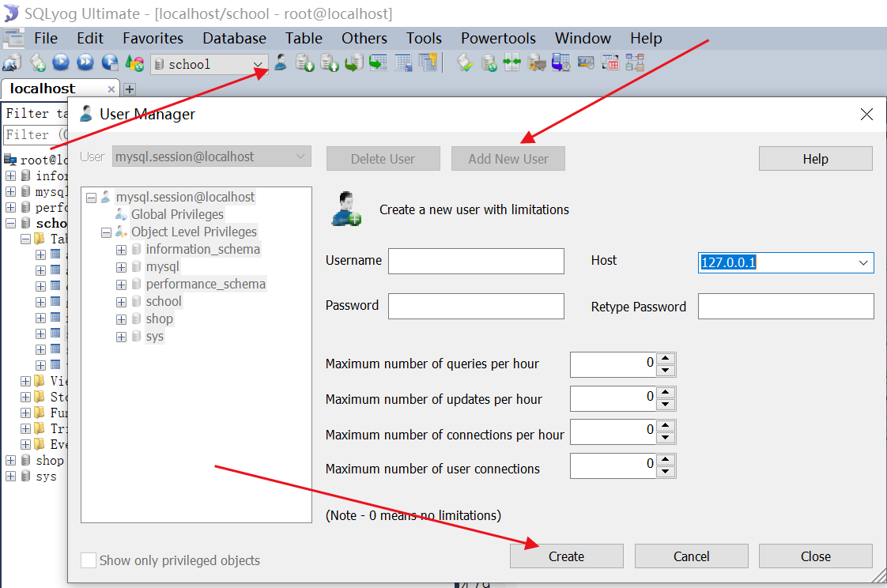Expand school database in privileges tree
The width and height of the screenshot is (887, 588).
pyautogui.click(x=121, y=303)
